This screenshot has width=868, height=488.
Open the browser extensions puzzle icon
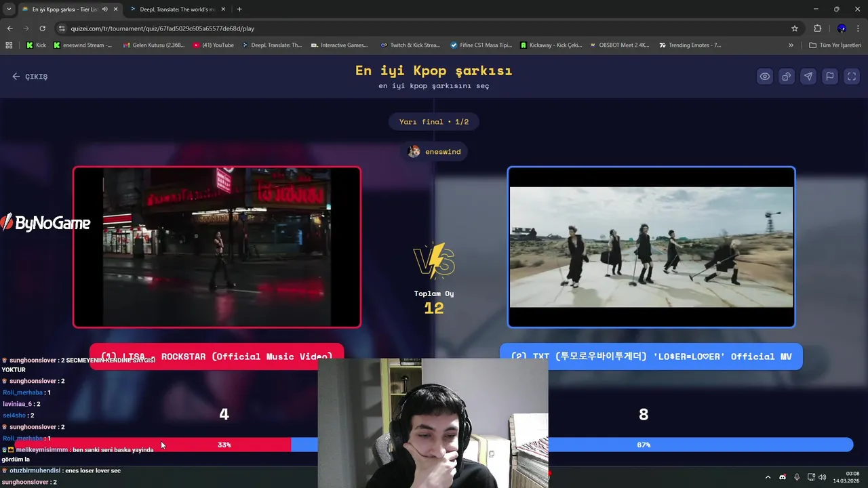click(817, 28)
